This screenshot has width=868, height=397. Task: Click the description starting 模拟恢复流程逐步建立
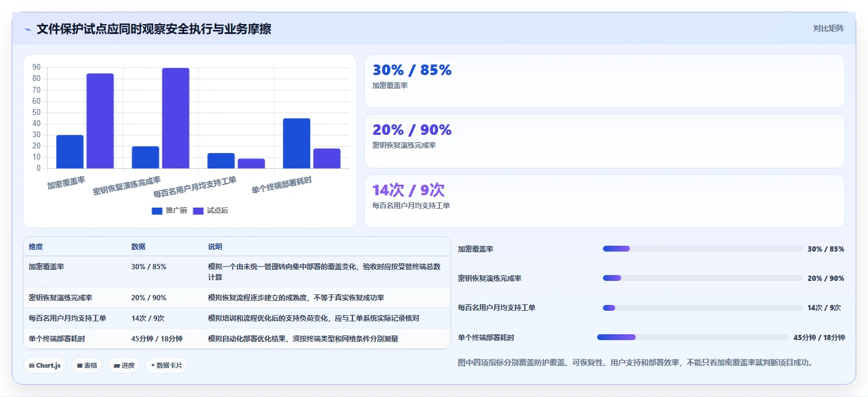(x=296, y=298)
